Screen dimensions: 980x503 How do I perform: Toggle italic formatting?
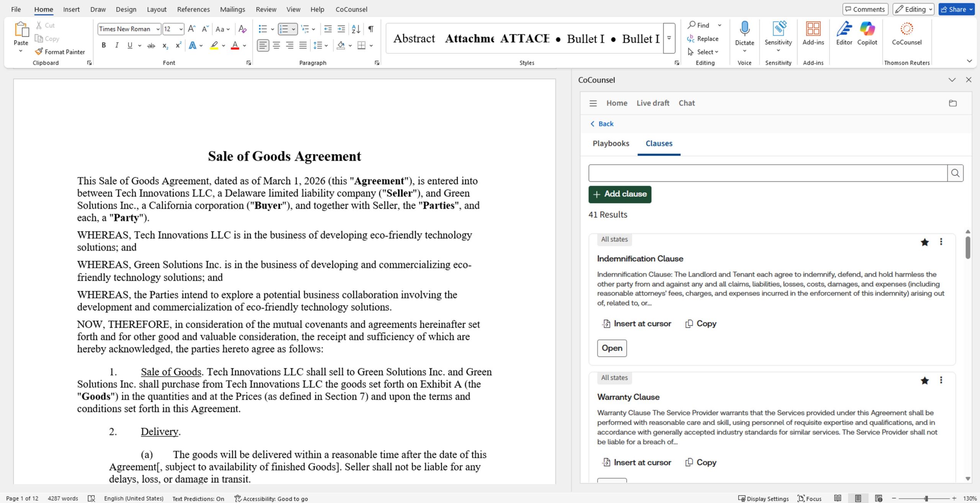pos(117,46)
